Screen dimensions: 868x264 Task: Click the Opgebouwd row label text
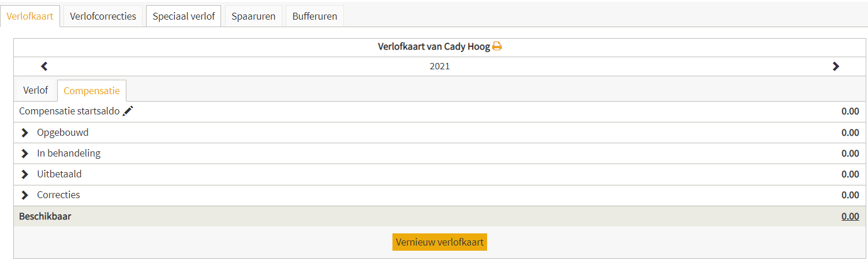pos(63,133)
